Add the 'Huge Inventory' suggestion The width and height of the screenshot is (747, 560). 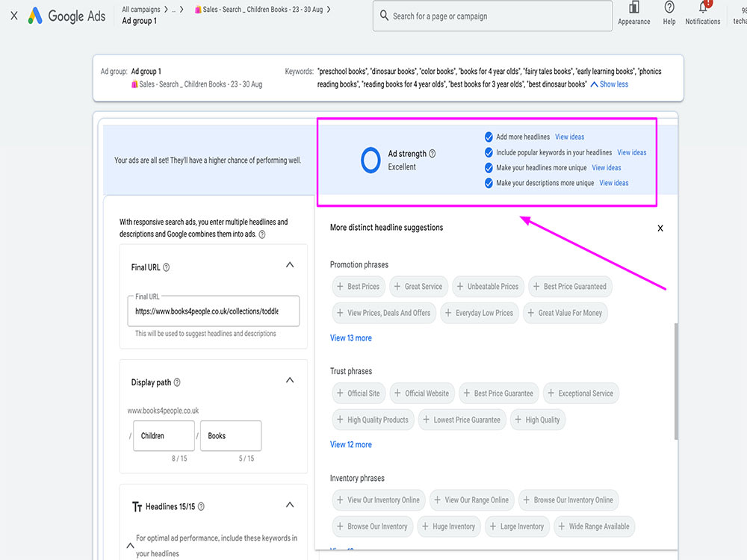[x=449, y=526]
